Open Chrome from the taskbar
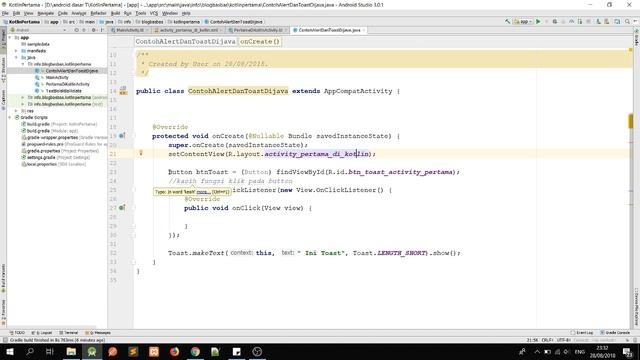The image size is (640, 360). [x=195, y=351]
